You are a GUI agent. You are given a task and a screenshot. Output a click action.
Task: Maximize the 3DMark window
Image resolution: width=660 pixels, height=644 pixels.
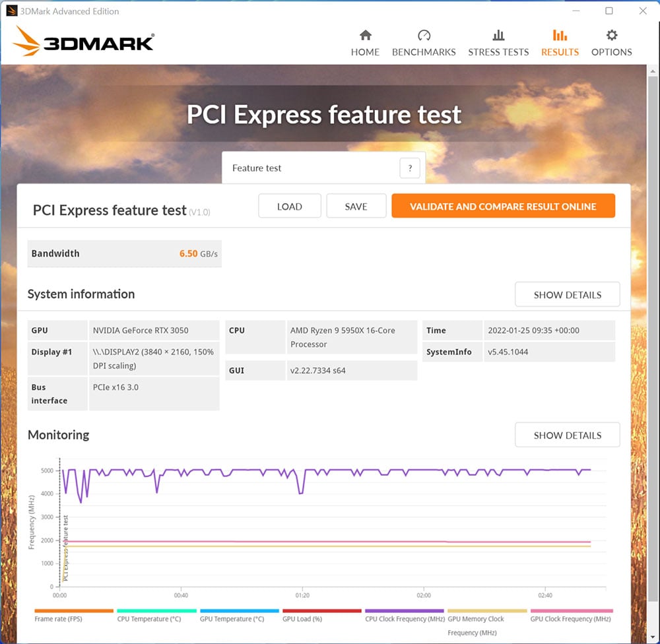click(x=609, y=11)
